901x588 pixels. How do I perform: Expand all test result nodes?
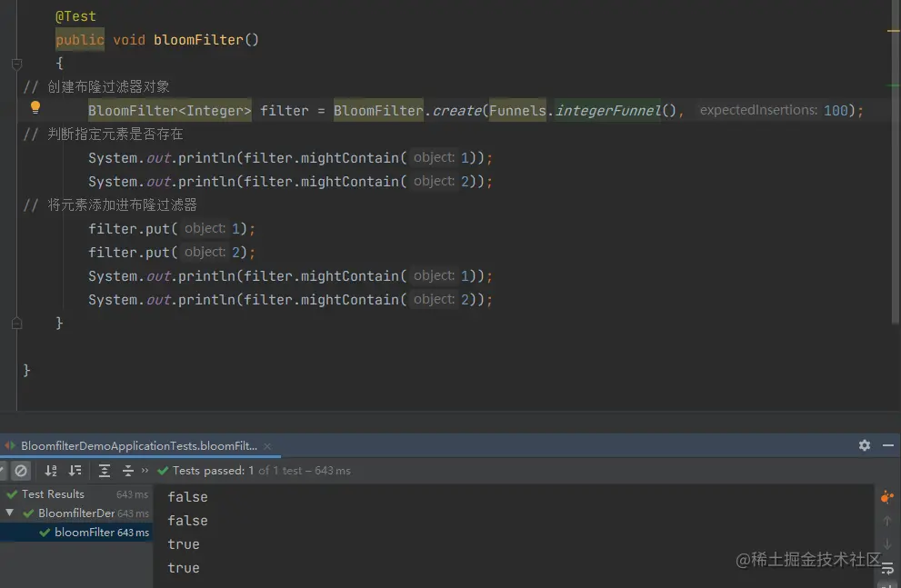(x=104, y=471)
